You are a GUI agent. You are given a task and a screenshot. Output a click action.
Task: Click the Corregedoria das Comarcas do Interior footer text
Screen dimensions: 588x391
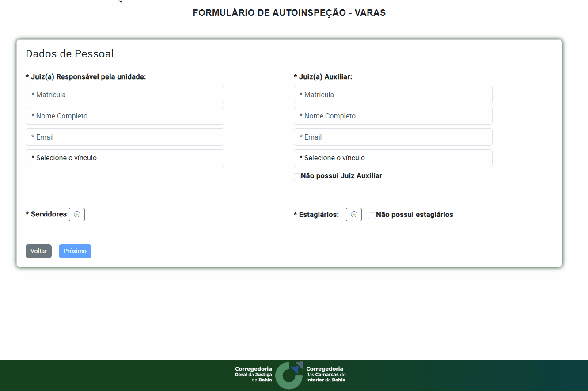click(326, 374)
